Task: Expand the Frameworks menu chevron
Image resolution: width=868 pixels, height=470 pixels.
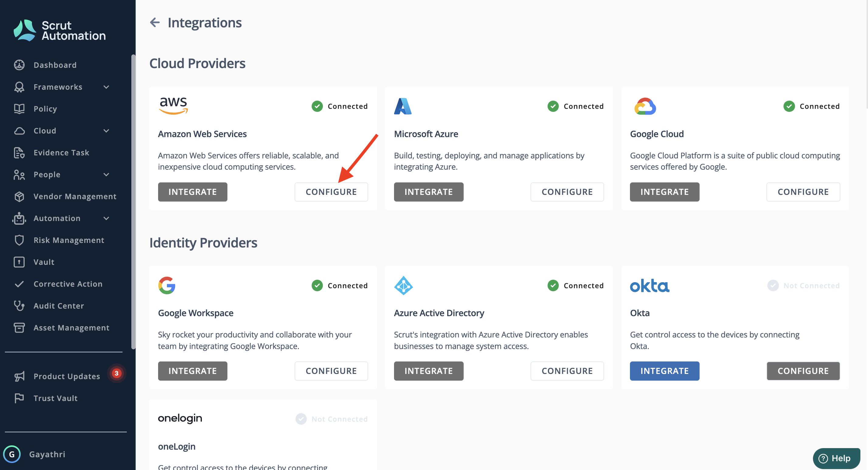Action: point(106,87)
